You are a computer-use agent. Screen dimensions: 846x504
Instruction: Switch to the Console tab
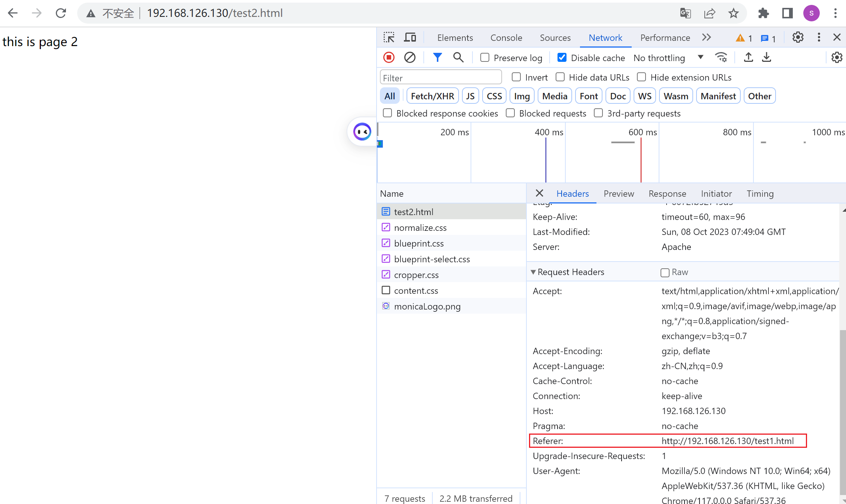click(506, 37)
